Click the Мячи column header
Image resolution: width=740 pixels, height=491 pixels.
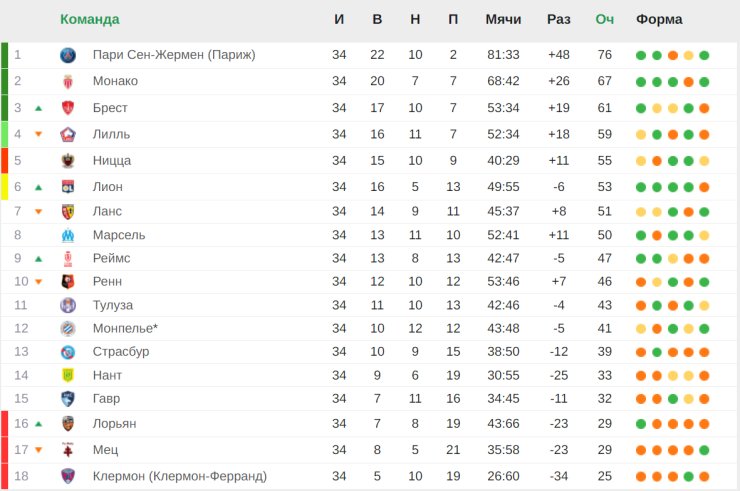coord(503,19)
